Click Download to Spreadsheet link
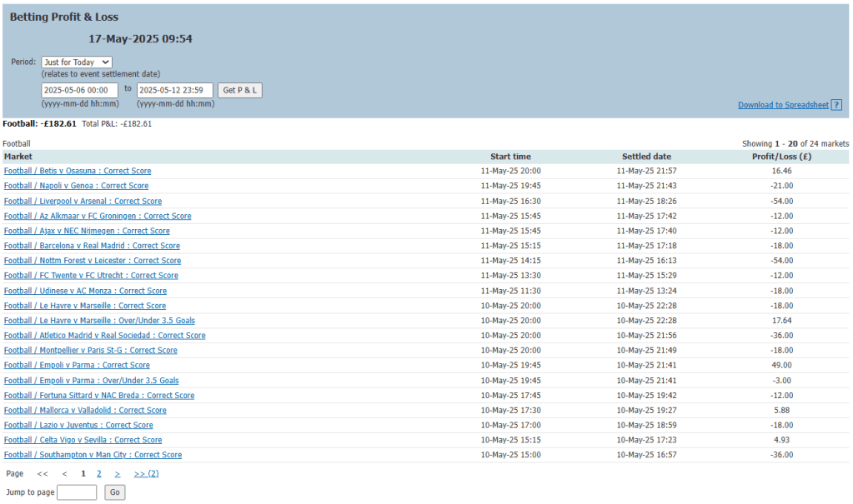 point(783,105)
